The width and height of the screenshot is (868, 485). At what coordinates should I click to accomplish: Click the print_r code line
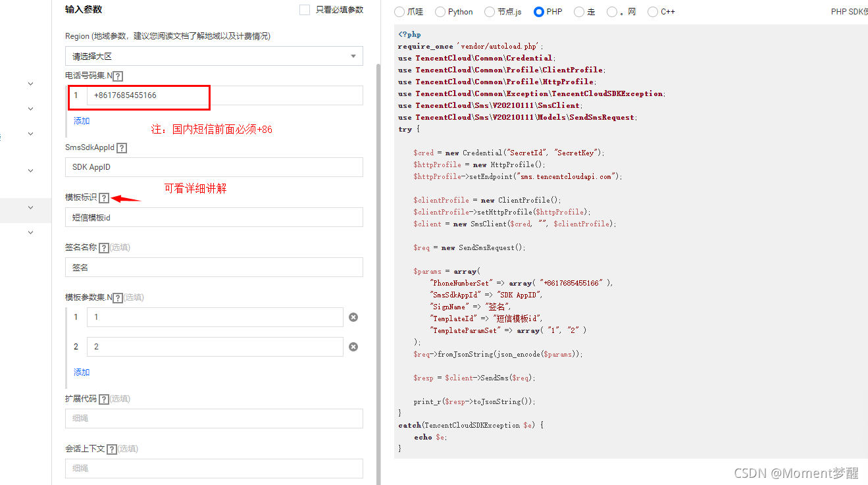[474, 401]
